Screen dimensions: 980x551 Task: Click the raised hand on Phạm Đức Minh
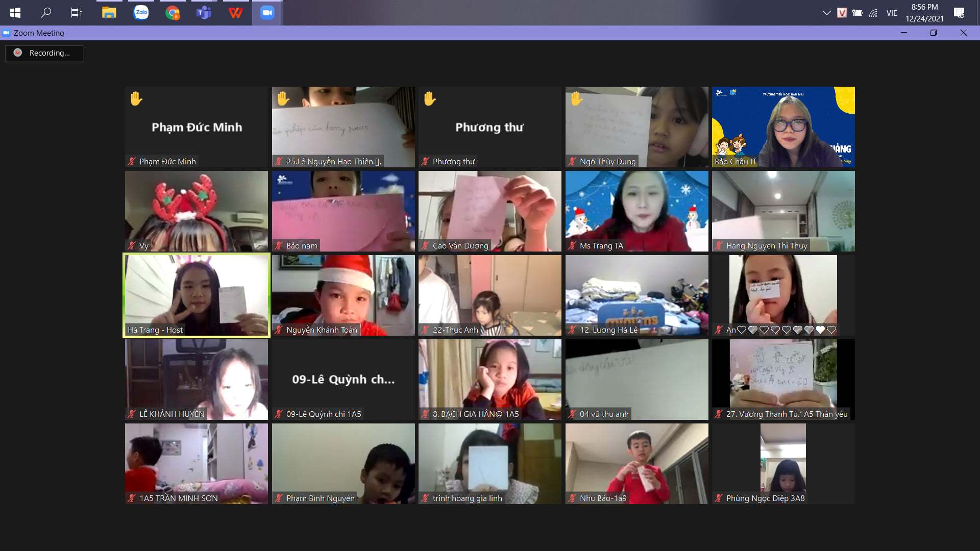point(136,98)
